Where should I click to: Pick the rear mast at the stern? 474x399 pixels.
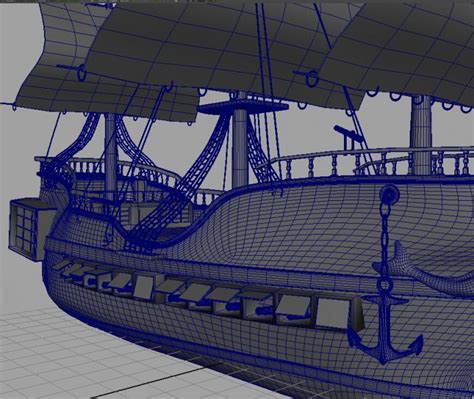[x=110, y=153]
